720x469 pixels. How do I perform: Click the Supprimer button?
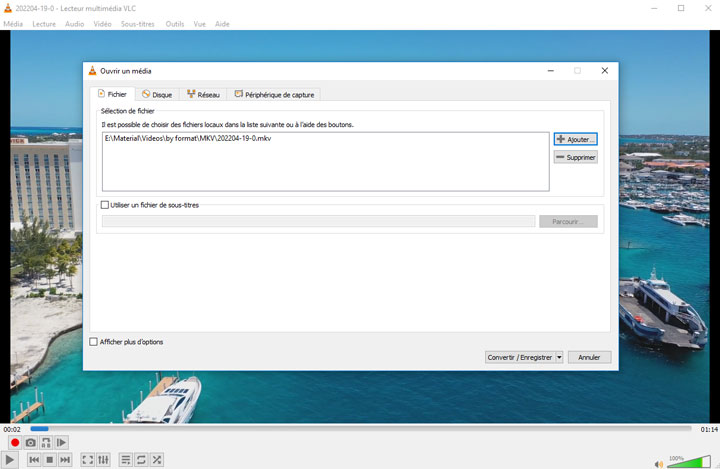575,157
